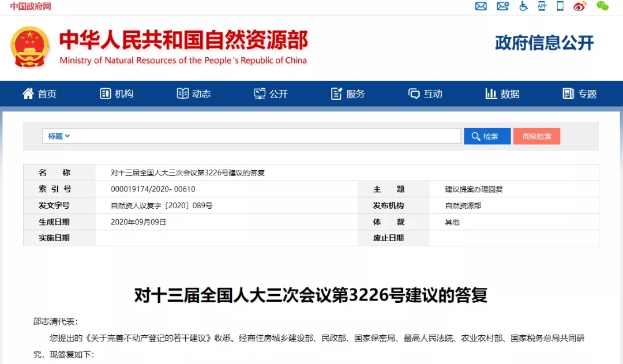Open the APP download icon
The width and height of the screenshot is (623, 364).
(542, 6)
